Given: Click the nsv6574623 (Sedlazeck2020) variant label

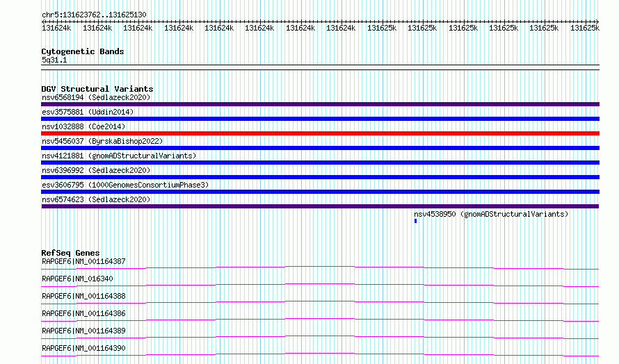Looking at the screenshot, I should tap(96, 199).
